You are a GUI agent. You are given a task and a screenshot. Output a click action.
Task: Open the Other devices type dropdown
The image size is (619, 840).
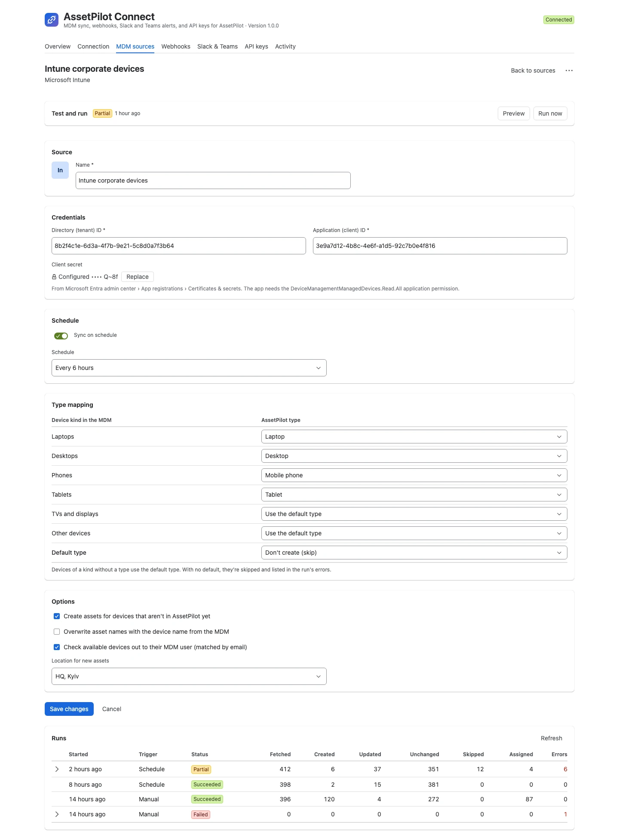pyautogui.click(x=414, y=533)
